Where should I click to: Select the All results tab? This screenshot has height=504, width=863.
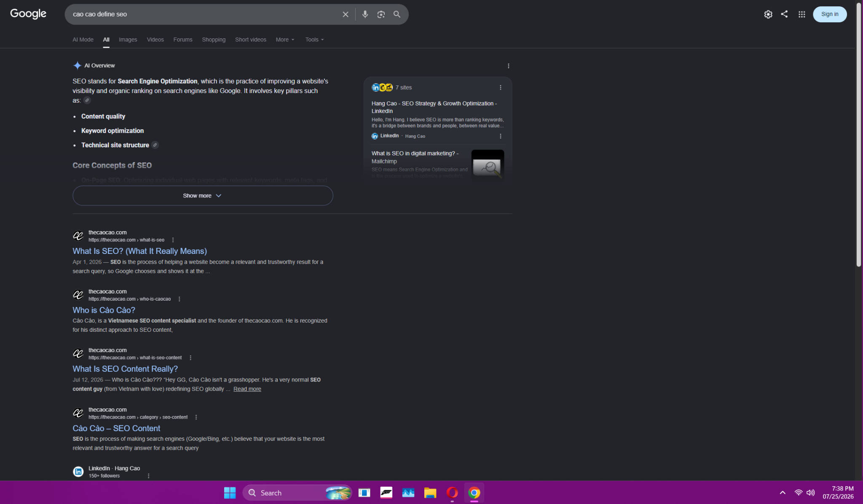point(106,40)
